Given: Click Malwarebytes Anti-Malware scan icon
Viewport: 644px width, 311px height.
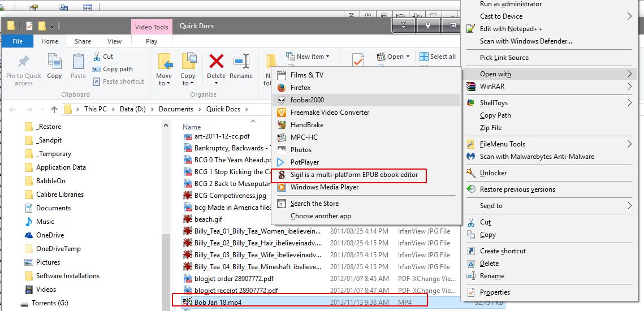Looking at the screenshot, I should (x=471, y=157).
